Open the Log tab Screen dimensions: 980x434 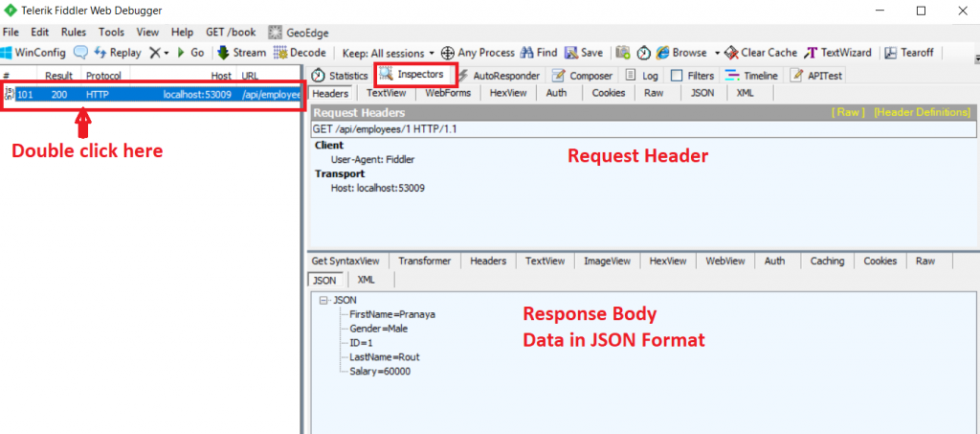tap(642, 76)
